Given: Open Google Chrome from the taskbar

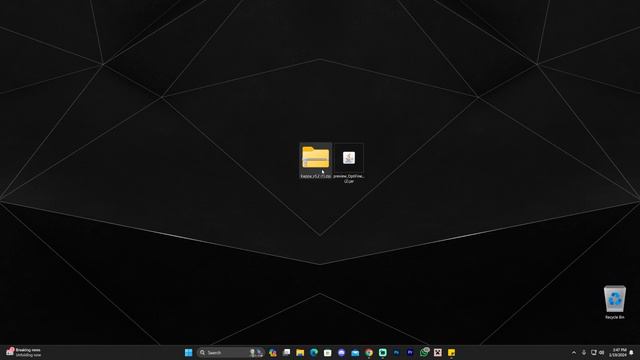Looking at the screenshot, I should [x=369, y=353].
